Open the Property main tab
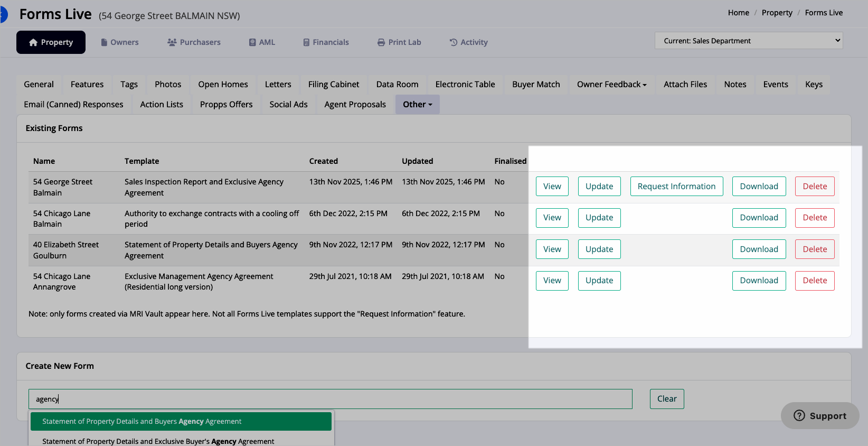 [51, 42]
